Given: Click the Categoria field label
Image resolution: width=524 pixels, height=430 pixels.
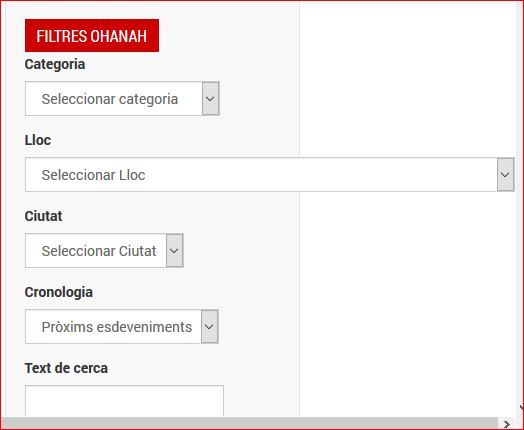Looking at the screenshot, I should pyautogui.click(x=55, y=64).
